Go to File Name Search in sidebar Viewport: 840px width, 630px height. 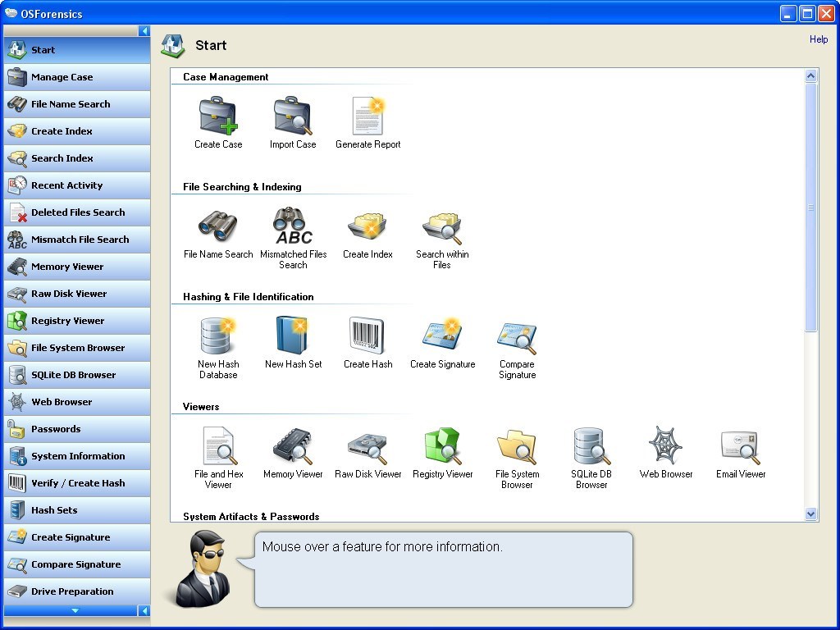point(76,104)
